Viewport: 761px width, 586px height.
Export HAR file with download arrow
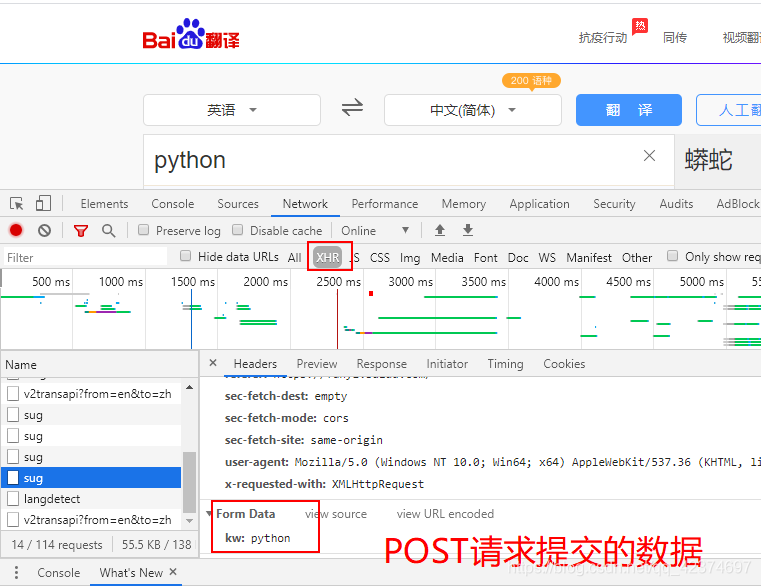(468, 230)
